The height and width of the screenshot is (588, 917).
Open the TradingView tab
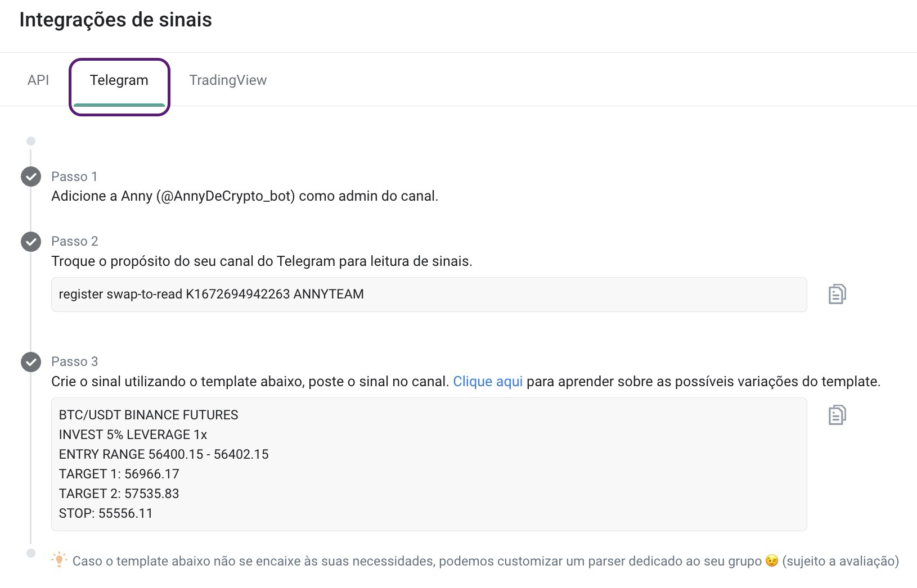coord(228,80)
